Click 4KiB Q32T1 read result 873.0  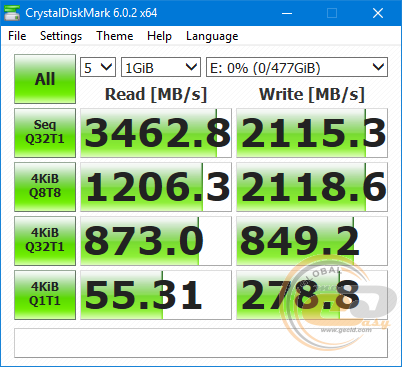[156, 241]
